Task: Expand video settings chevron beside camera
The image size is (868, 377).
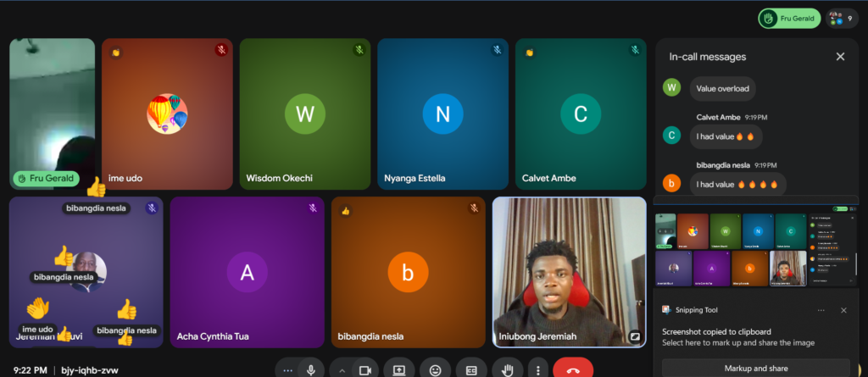Action: (x=342, y=370)
